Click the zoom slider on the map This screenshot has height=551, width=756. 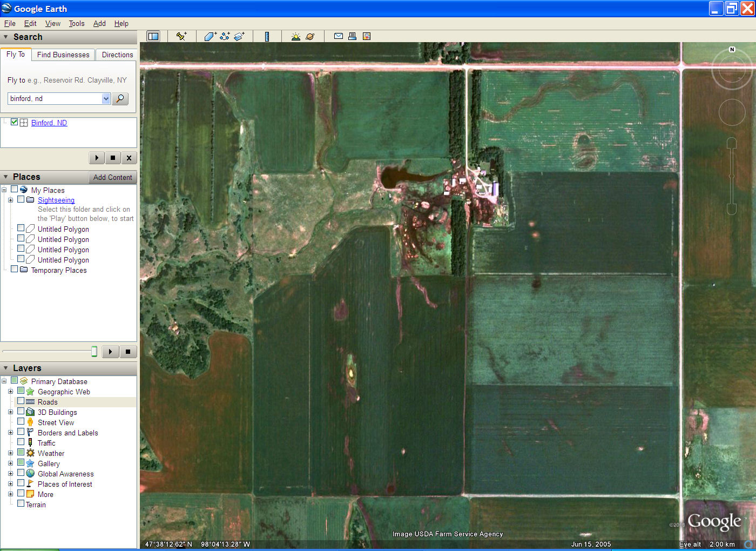[x=732, y=176]
